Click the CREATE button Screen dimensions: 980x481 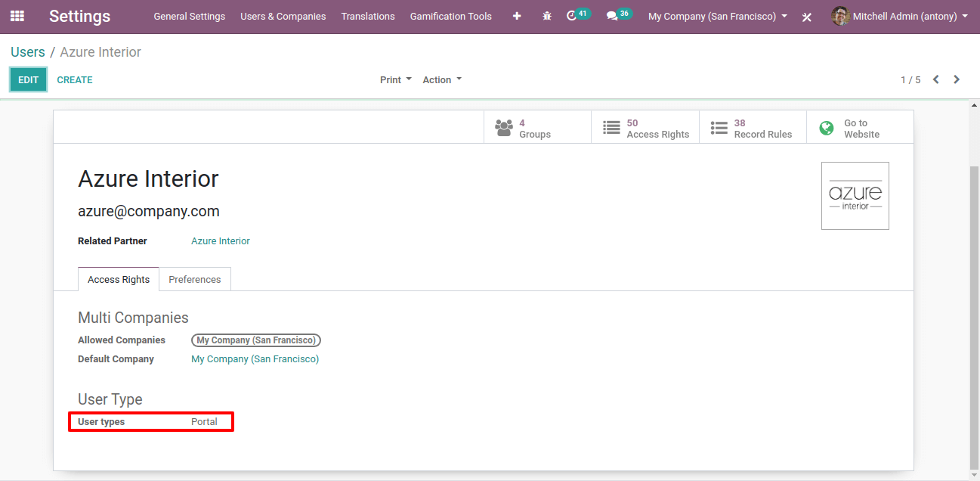coord(75,79)
